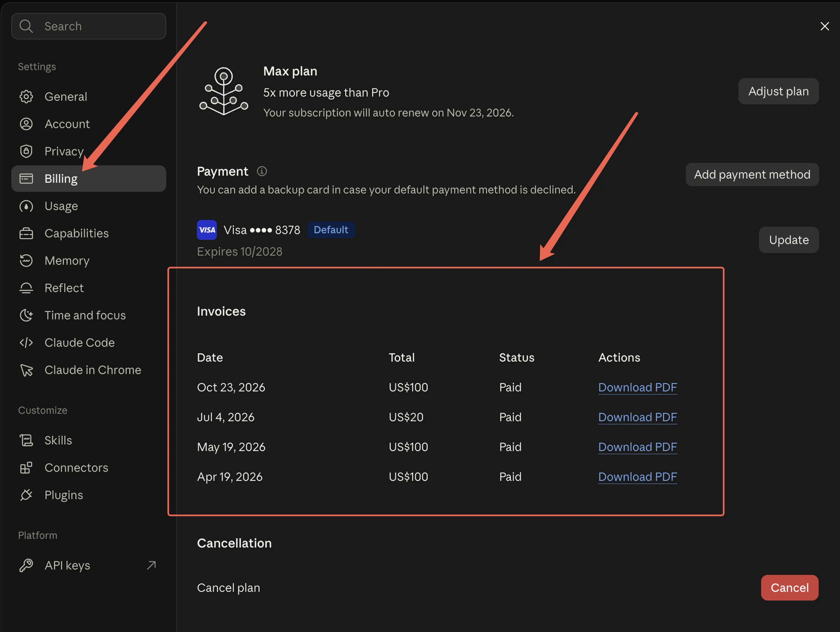This screenshot has width=840, height=632.
Task: Download PDF for Jul 4, 2026 invoice
Action: (637, 418)
